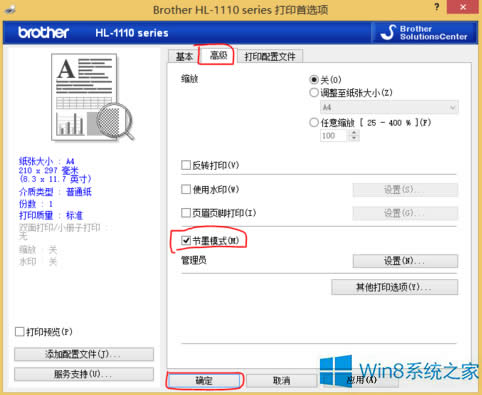
Task: Enable the 使用水印(W) checkbox
Action: (186, 189)
